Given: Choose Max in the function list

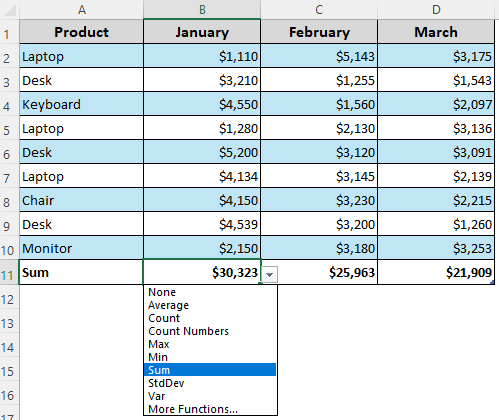Looking at the screenshot, I should (210, 344).
